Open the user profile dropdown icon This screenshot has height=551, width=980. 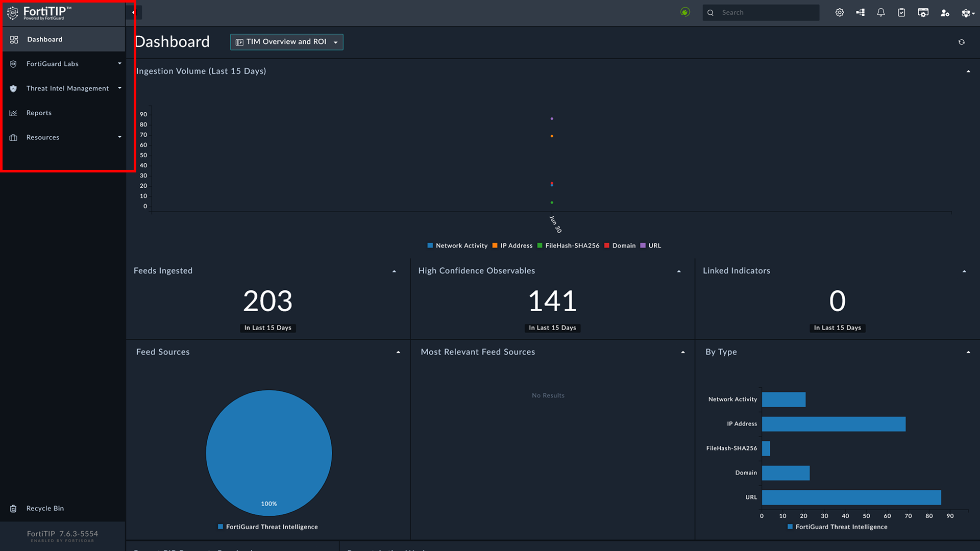[967, 13]
